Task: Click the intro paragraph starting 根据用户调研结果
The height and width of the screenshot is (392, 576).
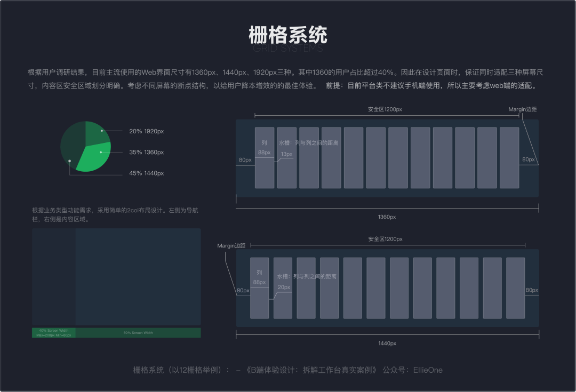Action: (285, 79)
